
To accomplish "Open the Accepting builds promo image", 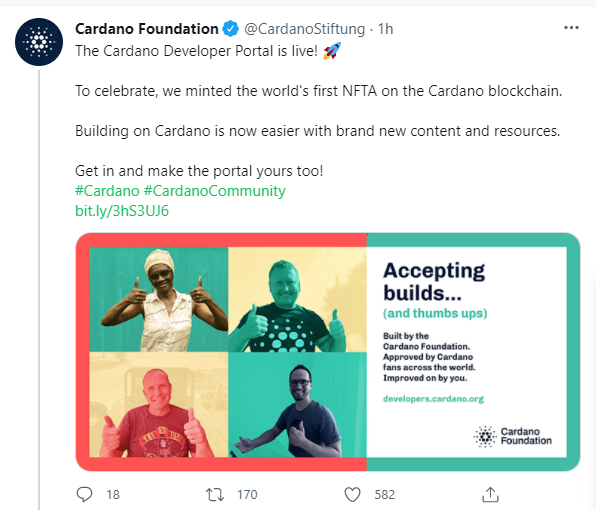I will pos(328,352).
